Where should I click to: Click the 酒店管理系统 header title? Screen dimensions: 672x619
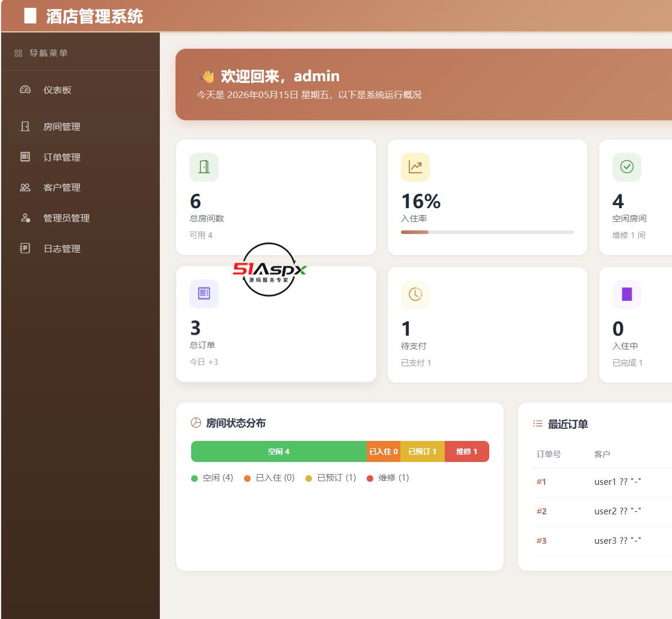click(94, 16)
